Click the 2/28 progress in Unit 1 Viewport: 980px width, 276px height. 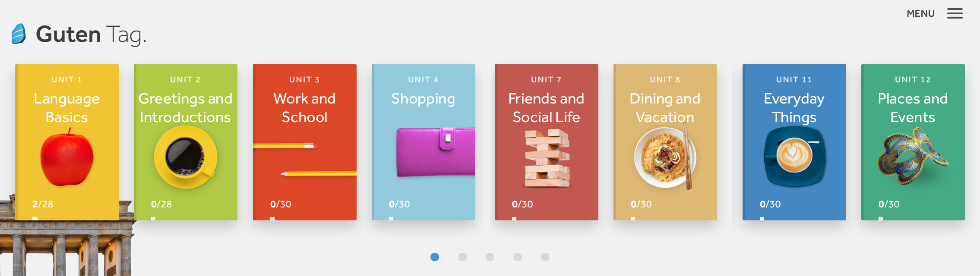coord(43,204)
